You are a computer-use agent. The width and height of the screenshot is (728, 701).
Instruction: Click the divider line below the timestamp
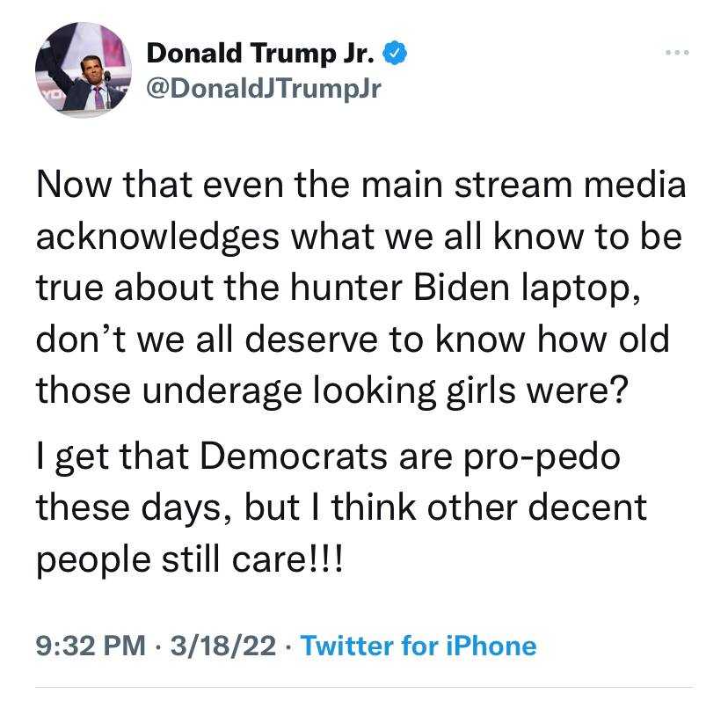pyautogui.click(x=364, y=688)
